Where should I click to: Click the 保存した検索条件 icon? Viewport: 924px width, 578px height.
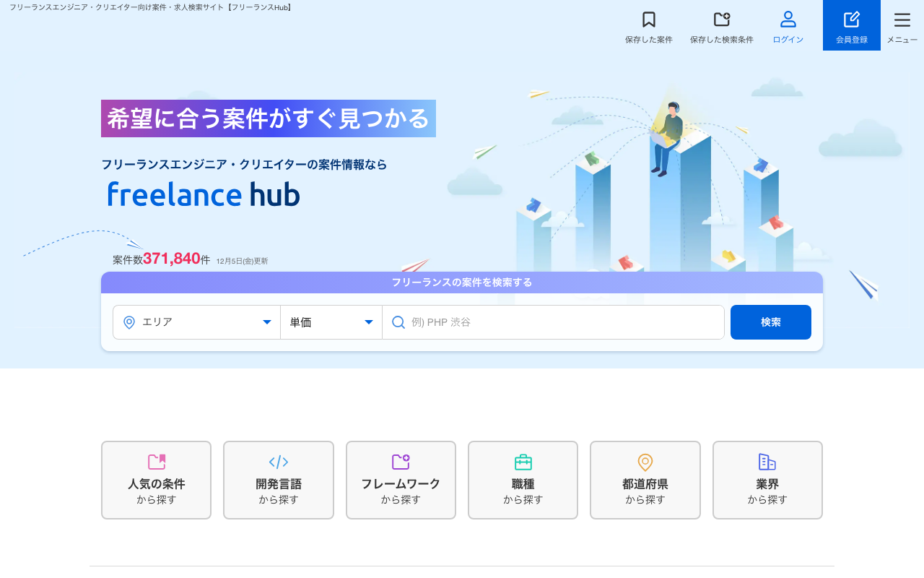tap(721, 19)
